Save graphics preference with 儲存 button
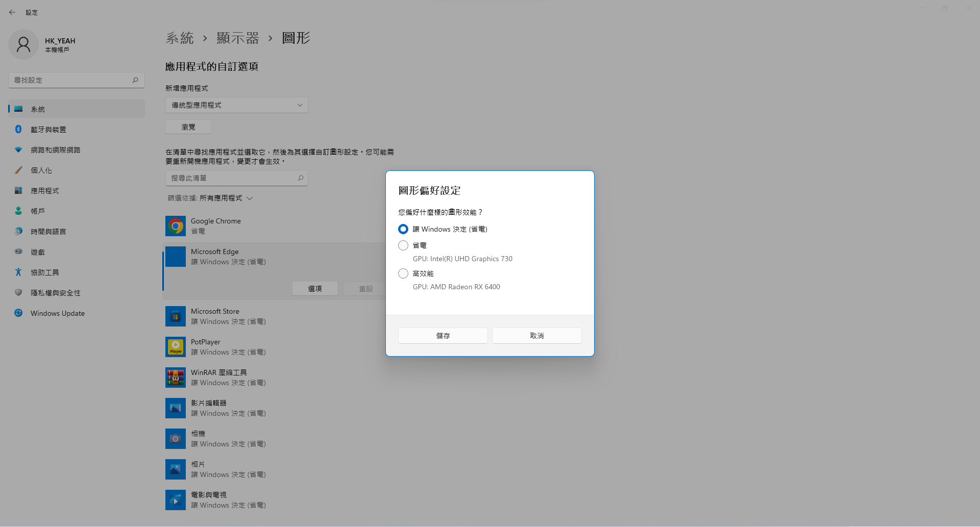This screenshot has height=527, width=980. pyautogui.click(x=443, y=336)
